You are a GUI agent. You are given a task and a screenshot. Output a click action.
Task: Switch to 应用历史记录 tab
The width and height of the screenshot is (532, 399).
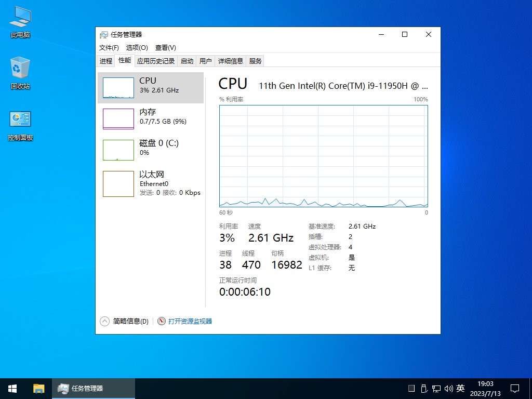click(x=156, y=61)
